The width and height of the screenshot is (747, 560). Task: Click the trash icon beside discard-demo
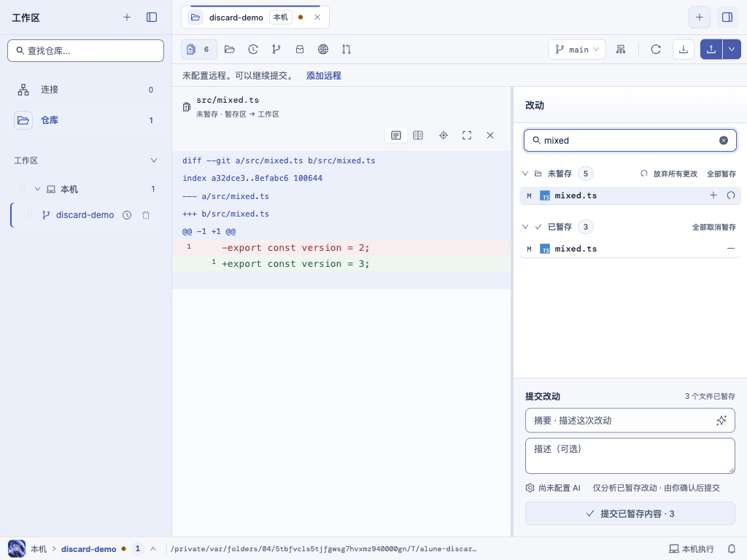click(146, 215)
